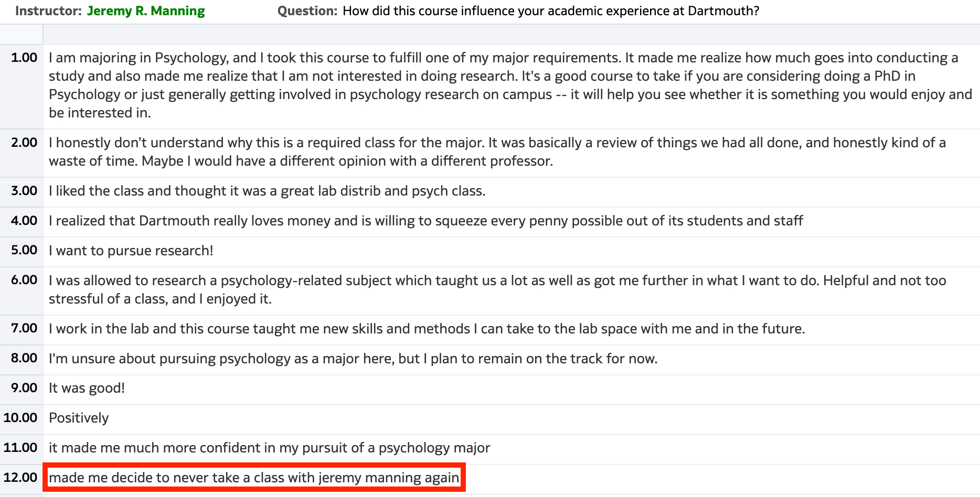980x497 pixels.
Task: Click the highlighted response in row 12
Action: click(x=254, y=478)
